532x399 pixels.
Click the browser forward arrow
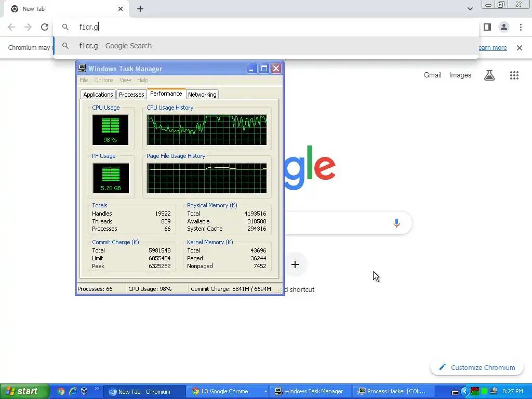28,27
